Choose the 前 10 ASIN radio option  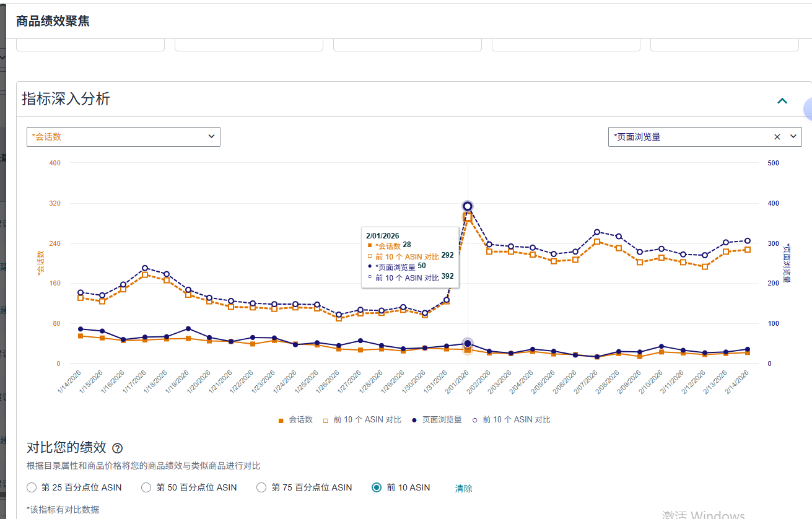pyautogui.click(x=377, y=487)
